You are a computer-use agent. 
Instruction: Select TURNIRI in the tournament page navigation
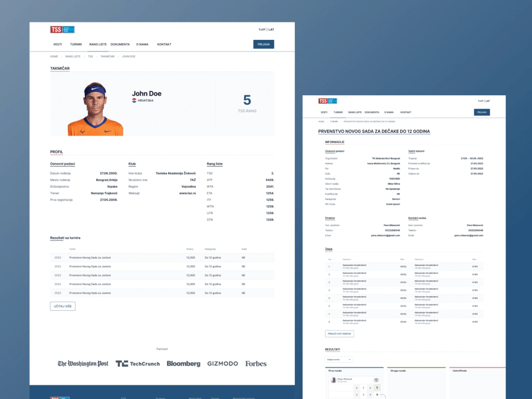pyautogui.click(x=338, y=112)
